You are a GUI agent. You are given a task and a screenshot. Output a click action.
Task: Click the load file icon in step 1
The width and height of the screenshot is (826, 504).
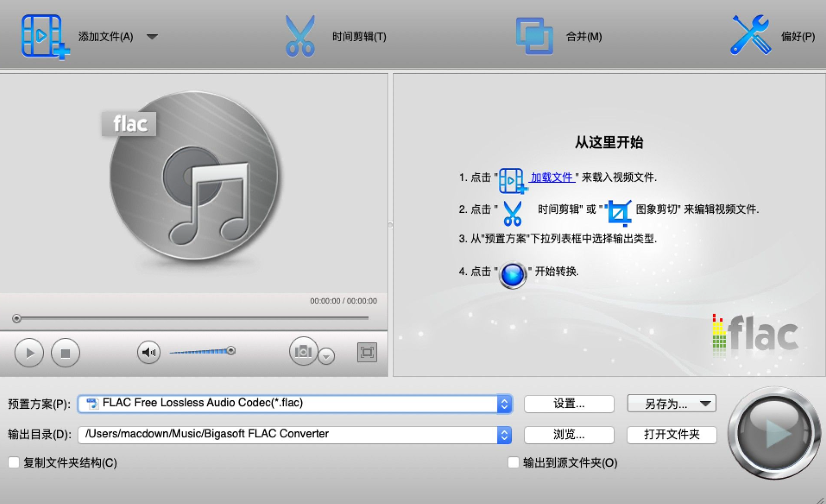click(512, 181)
